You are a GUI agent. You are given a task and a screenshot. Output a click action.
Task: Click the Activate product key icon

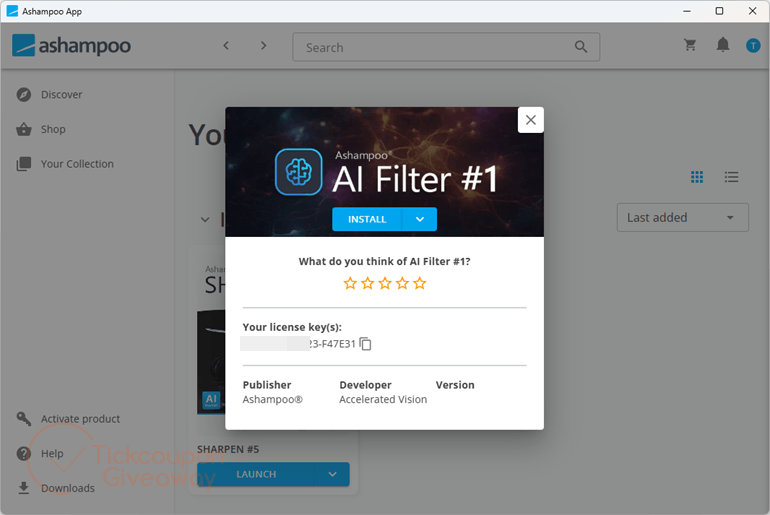click(x=24, y=419)
